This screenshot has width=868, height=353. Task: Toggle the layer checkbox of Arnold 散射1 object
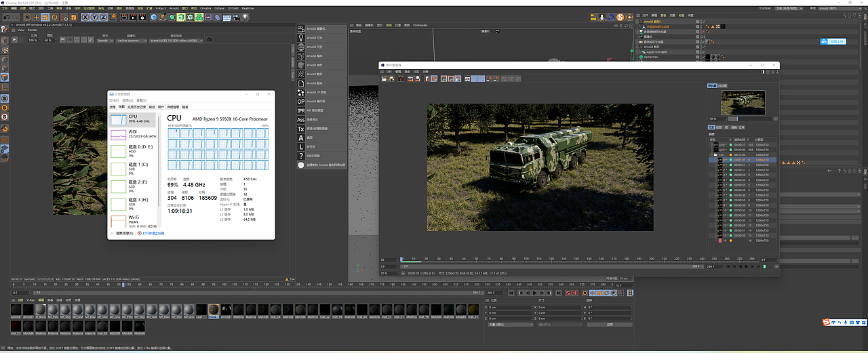tap(698, 22)
